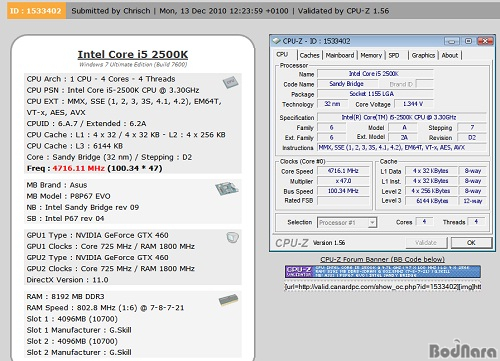The image size is (500, 361).
Task: Click the Cores count value in CPU-Z
Action: pos(424,222)
